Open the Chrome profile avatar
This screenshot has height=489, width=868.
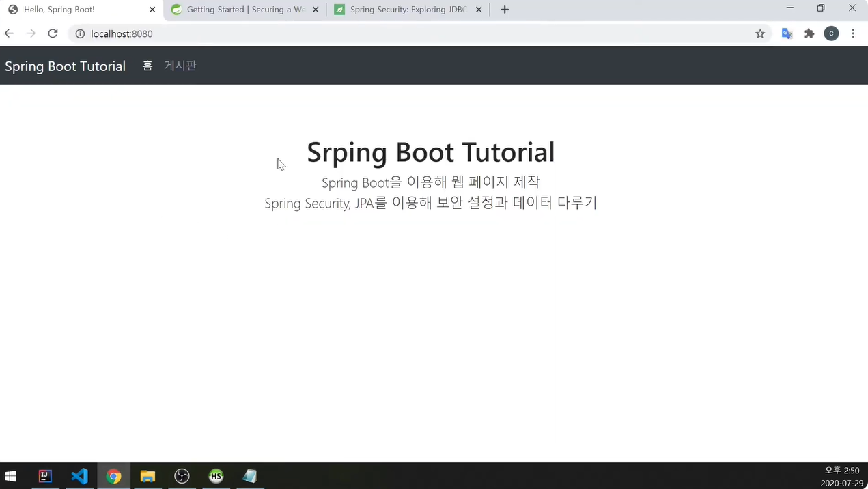pos(831,33)
